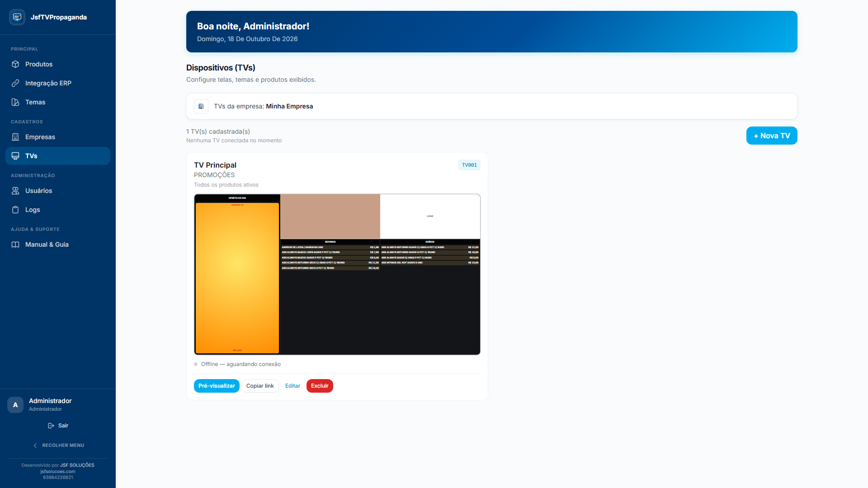The image size is (868, 488).
Task: Click the JSF SOLUÇÕES developer credit
Action: pos(77,465)
